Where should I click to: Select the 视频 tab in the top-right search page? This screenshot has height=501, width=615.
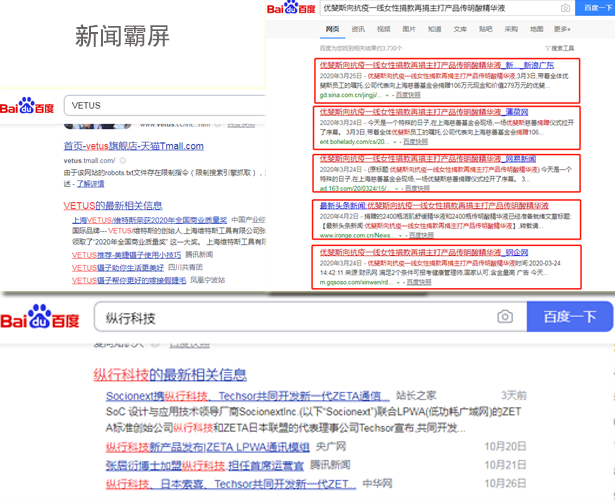383,29
